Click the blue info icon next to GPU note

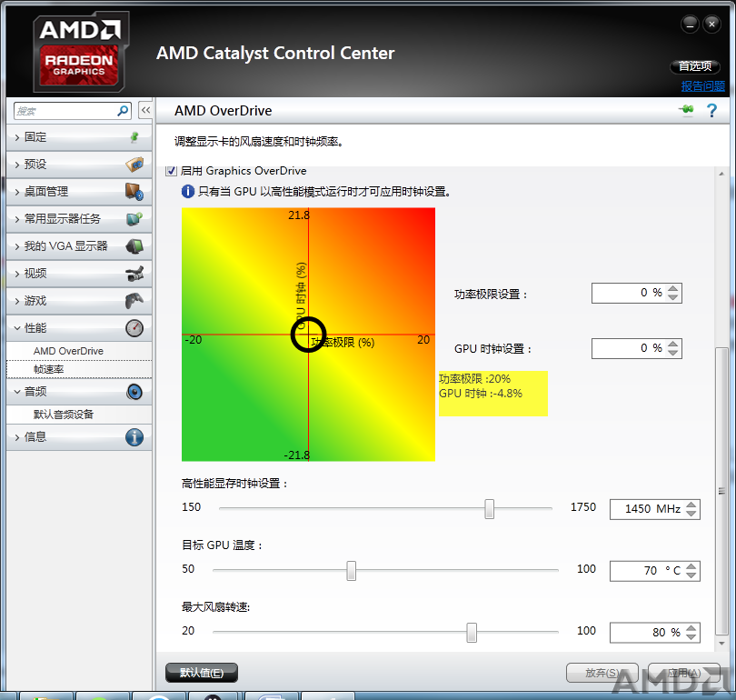(188, 192)
